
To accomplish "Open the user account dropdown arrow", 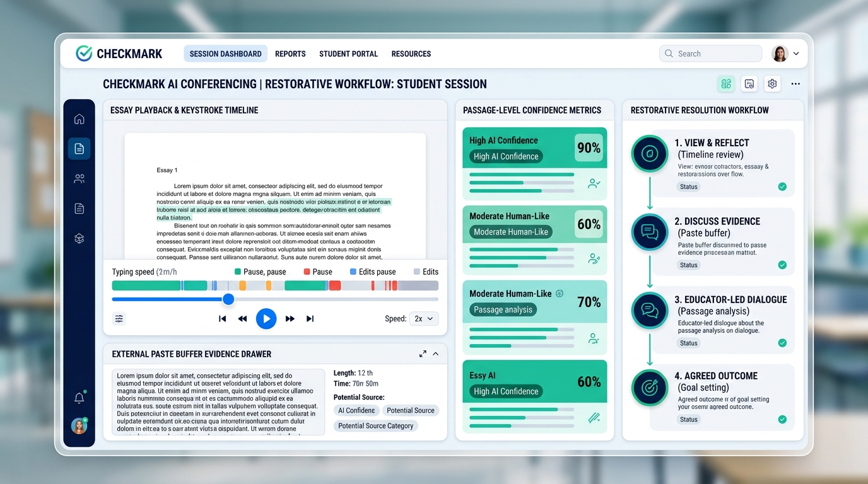I will [796, 54].
